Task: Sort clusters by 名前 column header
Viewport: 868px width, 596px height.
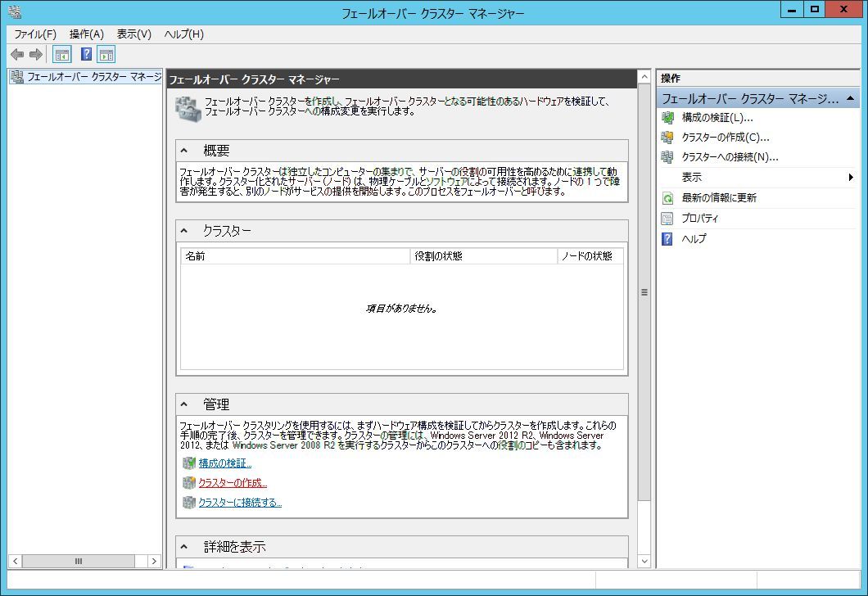Action: coord(296,256)
